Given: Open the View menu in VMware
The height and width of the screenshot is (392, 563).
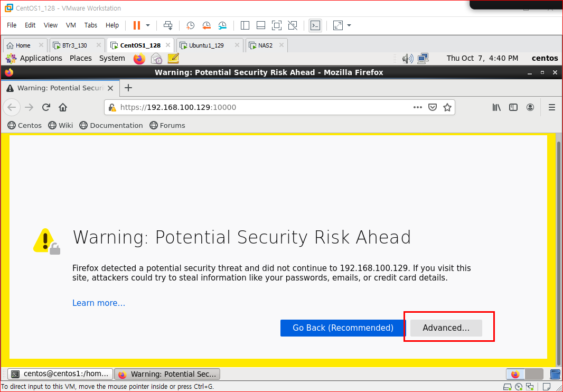Looking at the screenshot, I should tap(51, 25).
